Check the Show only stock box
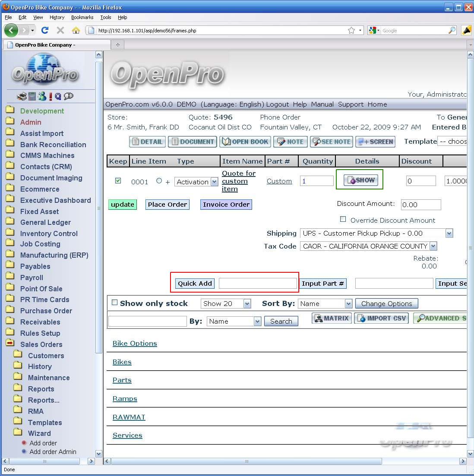 [x=114, y=303]
